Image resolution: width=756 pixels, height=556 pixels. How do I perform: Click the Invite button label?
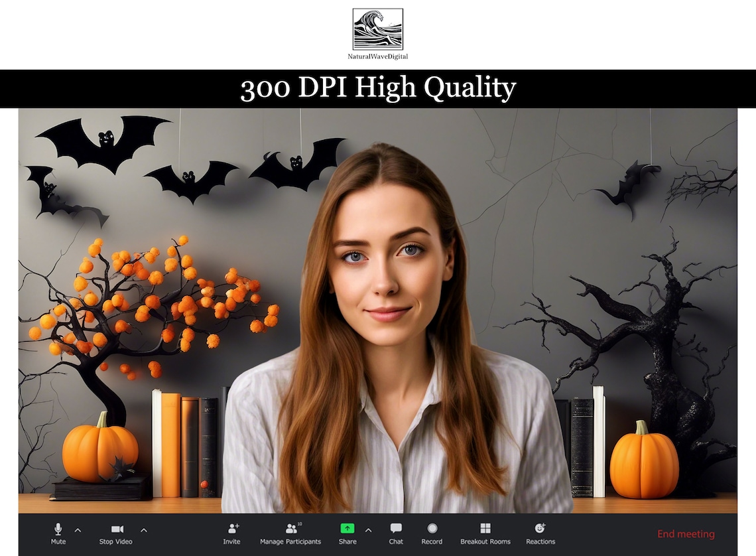pos(231,541)
